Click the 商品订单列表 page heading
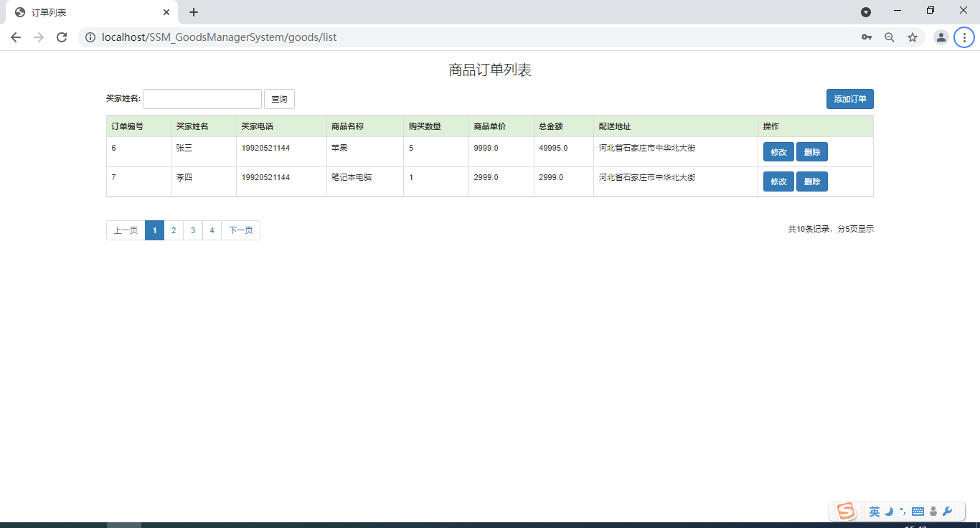The height and width of the screenshot is (528, 980). click(x=490, y=70)
